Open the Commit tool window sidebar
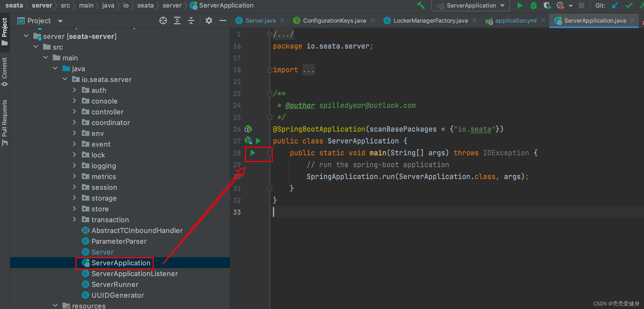The image size is (644, 309). click(5, 72)
